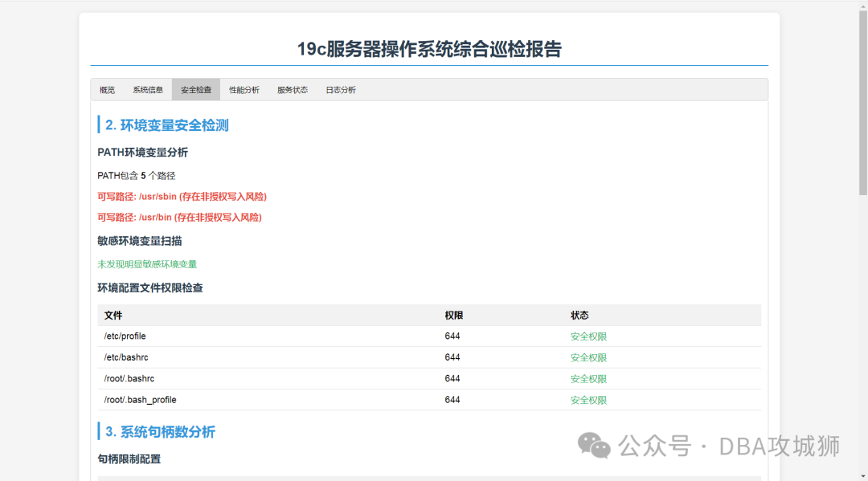Image resolution: width=868 pixels, height=481 pixels.
Task: Click the /etc/profile file cell
Action: [x=125, y=336]
